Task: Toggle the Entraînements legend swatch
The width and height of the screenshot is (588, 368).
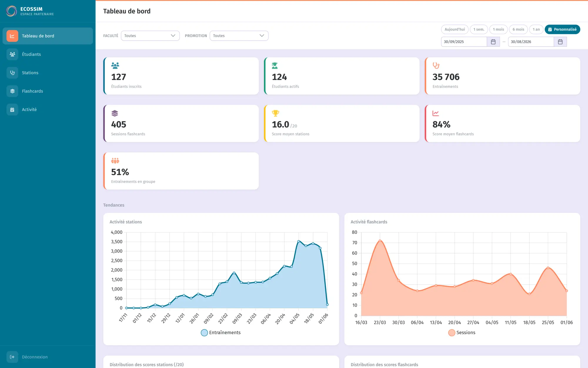Action: pos(204,333)
